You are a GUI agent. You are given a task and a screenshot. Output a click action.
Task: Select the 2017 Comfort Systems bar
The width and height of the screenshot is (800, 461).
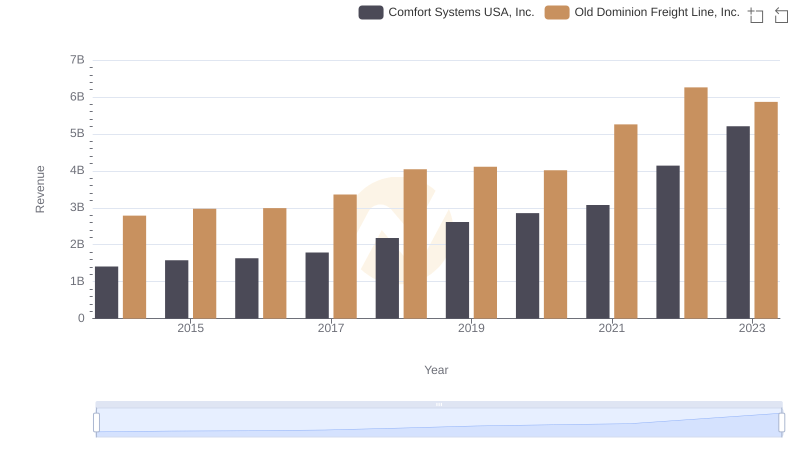tap(317, 286)
